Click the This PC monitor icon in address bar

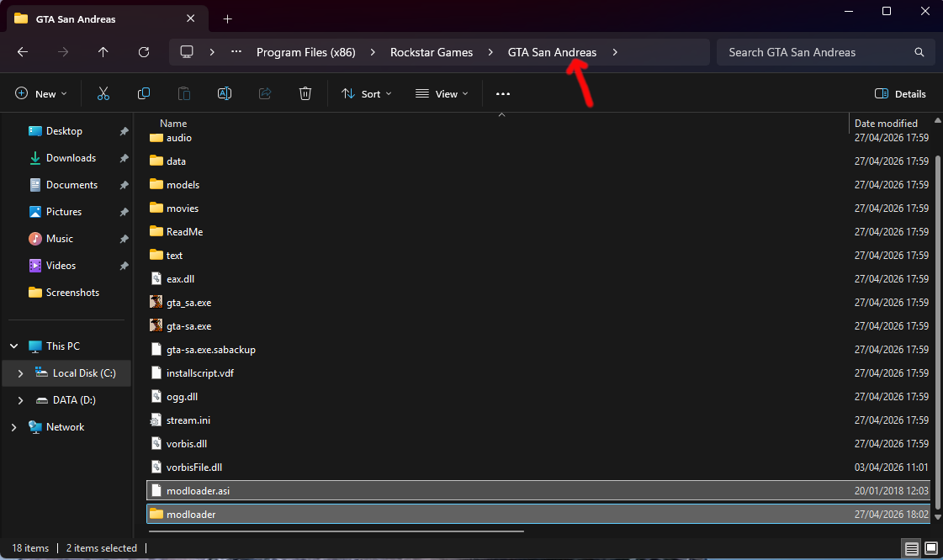click(187, 52)
